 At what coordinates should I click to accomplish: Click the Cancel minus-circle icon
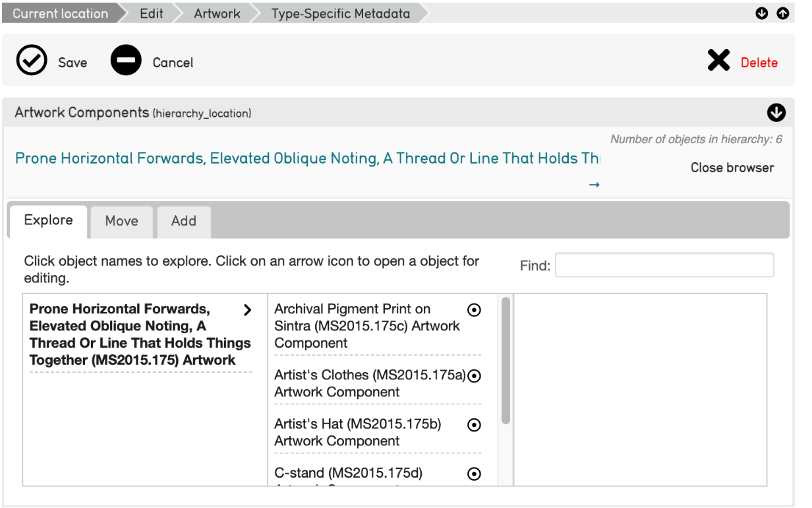point(126,61)
